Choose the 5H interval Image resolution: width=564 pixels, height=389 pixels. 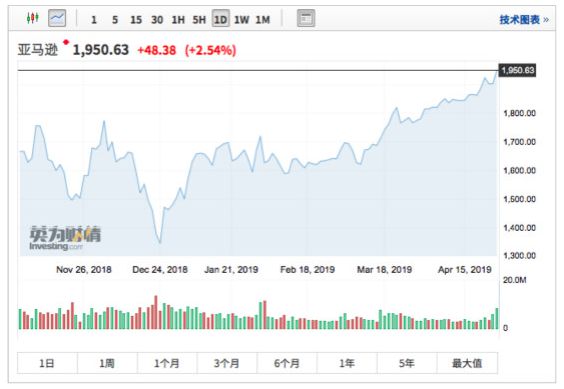click(199, 20)
